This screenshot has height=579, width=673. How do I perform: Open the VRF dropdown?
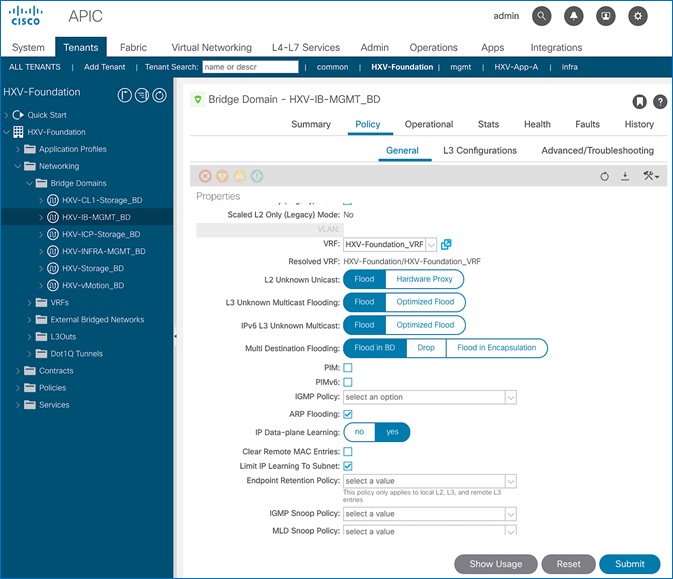[x=431, y=245]
